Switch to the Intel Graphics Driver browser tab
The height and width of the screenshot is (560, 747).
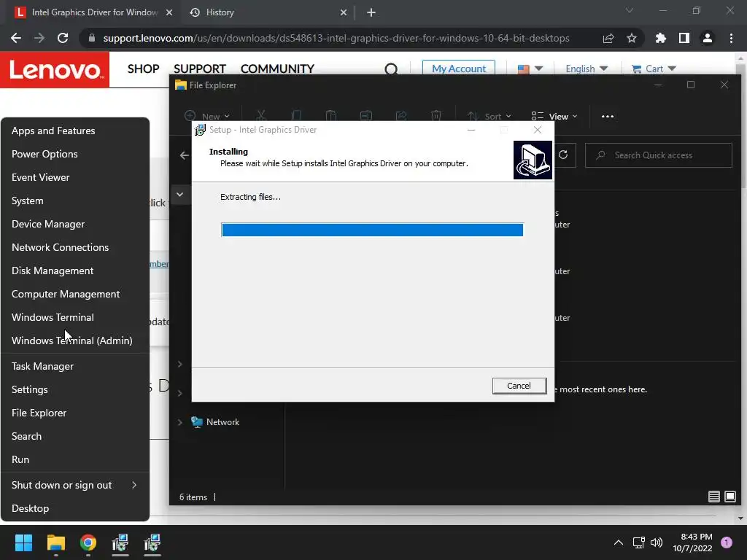(x=94, y=12)
